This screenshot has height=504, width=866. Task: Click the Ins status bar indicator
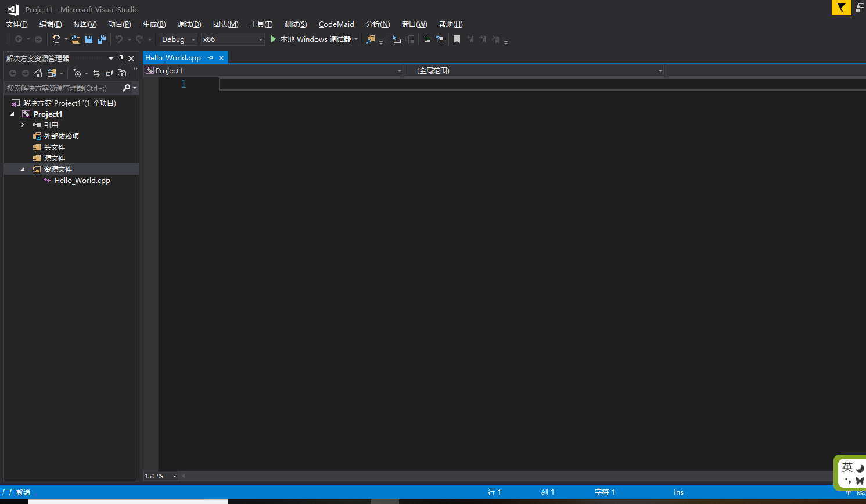679,492
